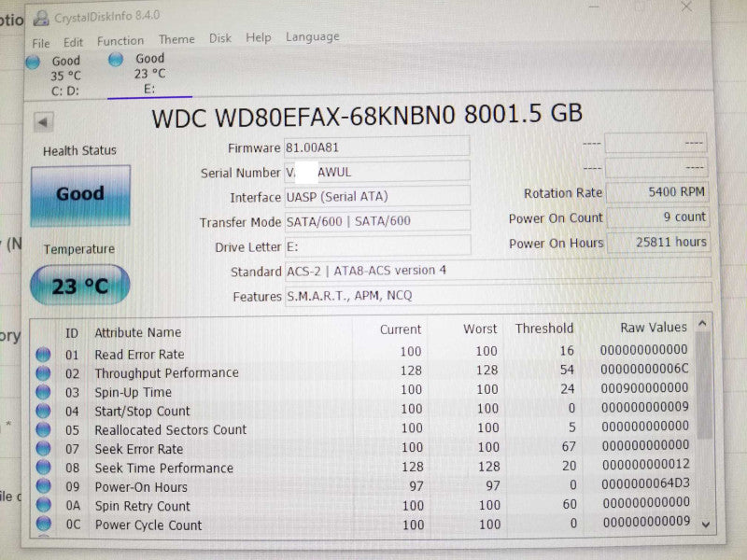The image size is (747, 560).
Task: Click the Serial Number field
Action: coord(377,171)
